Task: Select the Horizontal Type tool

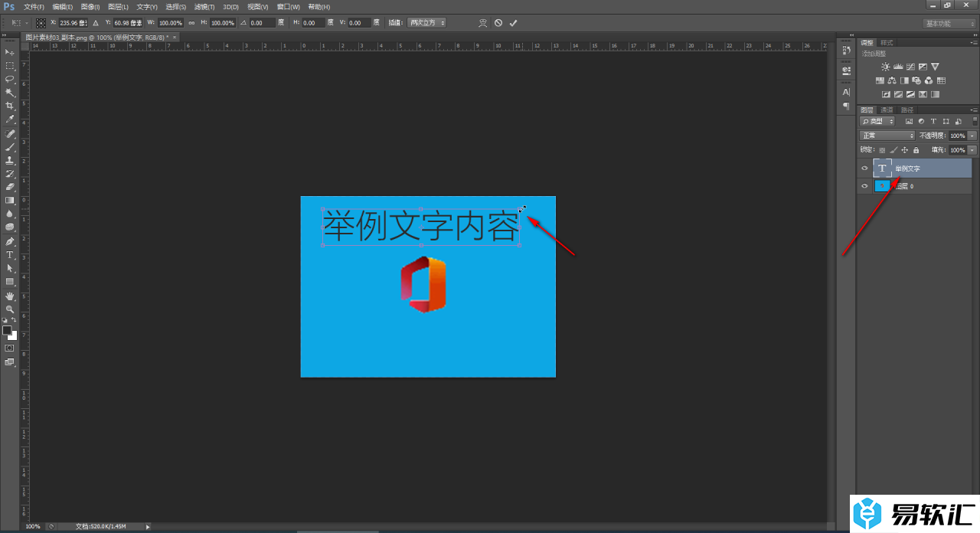Action: (x=10, y=254)
